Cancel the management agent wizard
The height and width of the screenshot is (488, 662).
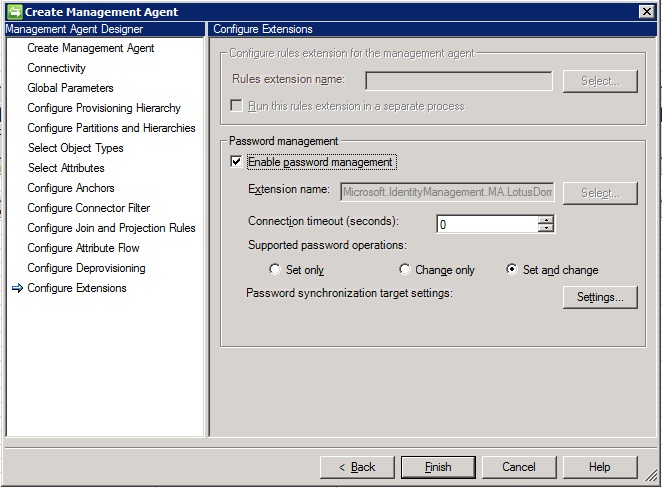click(519, 467)
